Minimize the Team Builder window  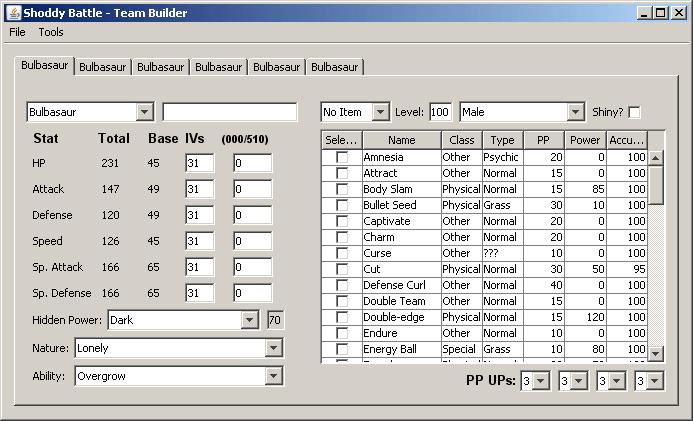(644, 13)
